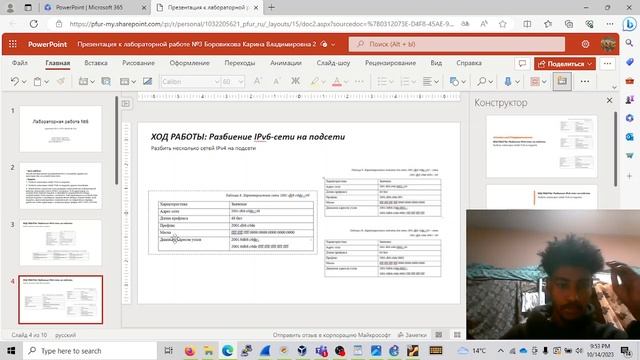This screenshot has width=640, height=360.
Task: Open settings gear in PowerPoint header
Action: tap(585, 44)
